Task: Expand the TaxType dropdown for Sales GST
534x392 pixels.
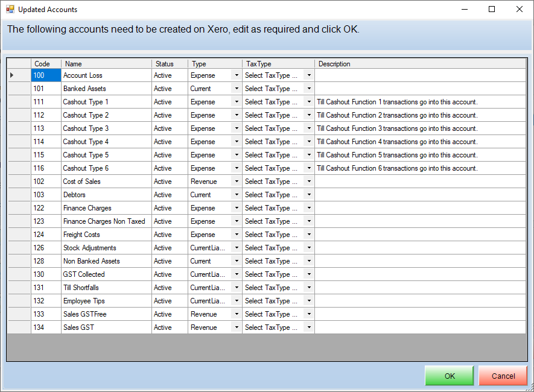Action: pyautogui.click(x=309, y=327)
